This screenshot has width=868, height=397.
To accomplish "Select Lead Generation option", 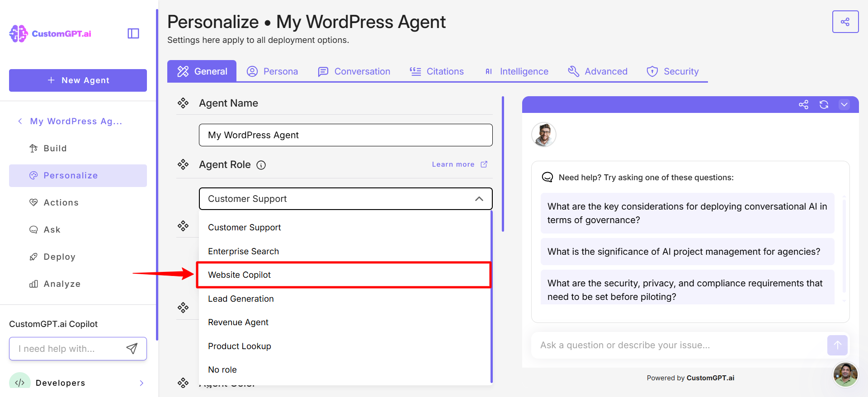I will [344, 299].
